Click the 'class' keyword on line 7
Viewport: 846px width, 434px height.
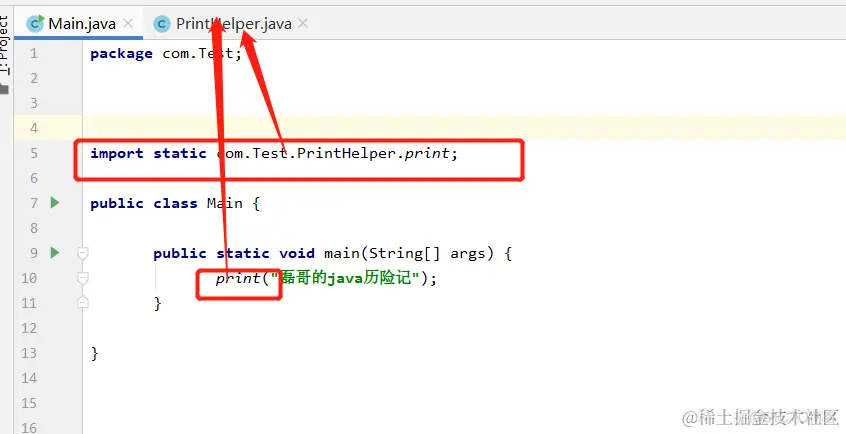[175, 203]
